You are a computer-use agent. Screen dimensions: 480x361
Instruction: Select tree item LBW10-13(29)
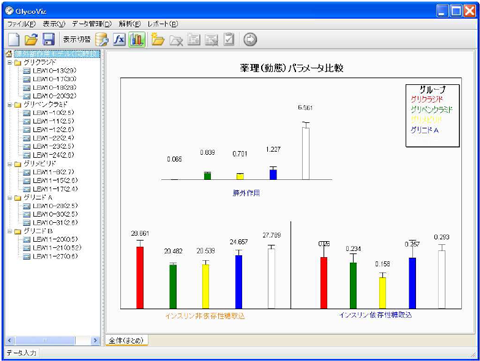tap(54, 71)
